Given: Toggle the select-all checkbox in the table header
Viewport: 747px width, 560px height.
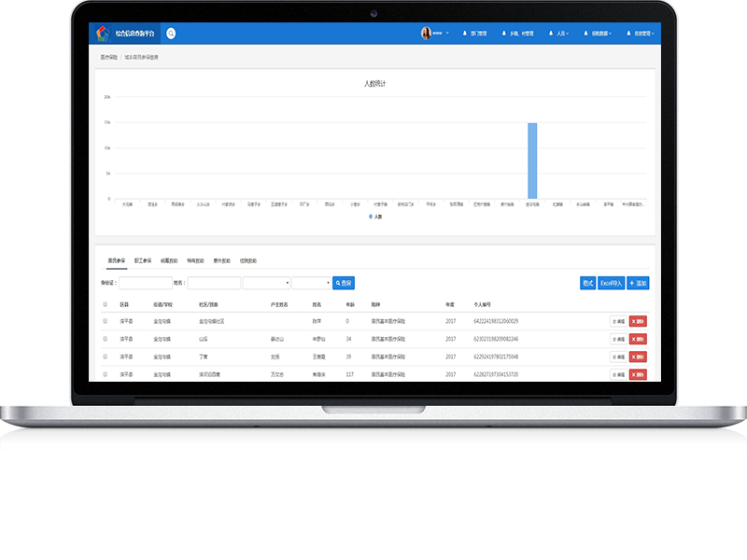Looking at the screenshot, I should point(106,304).
